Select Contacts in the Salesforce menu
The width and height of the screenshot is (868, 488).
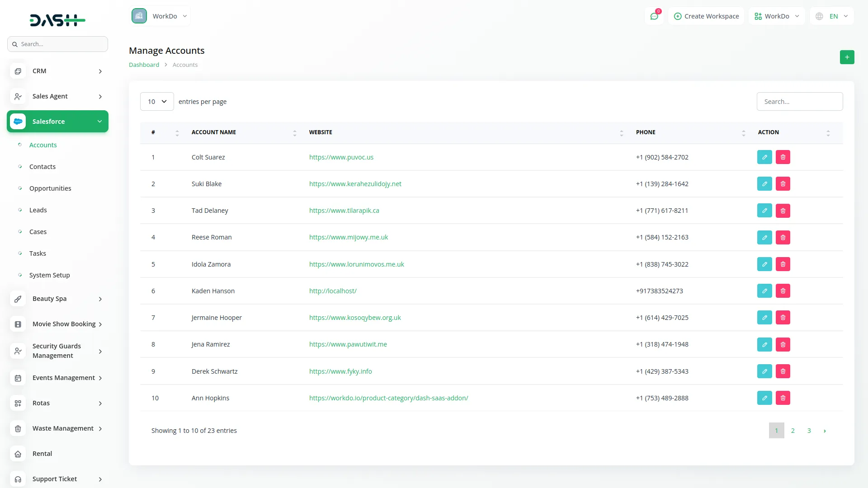42,166
